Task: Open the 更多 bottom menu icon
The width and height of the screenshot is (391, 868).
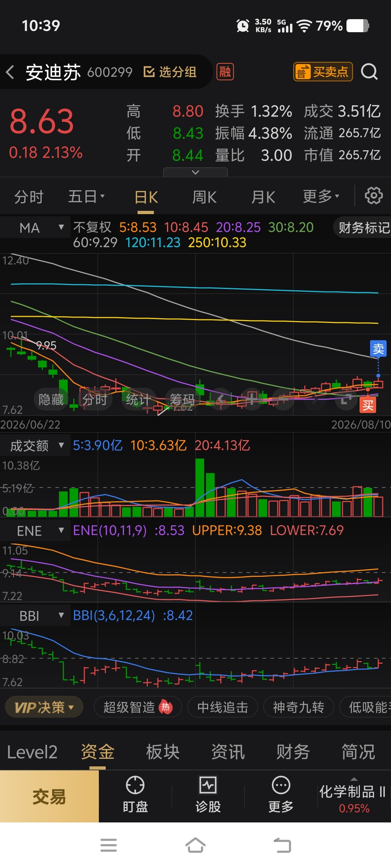Action: click(x=281, y=794)
